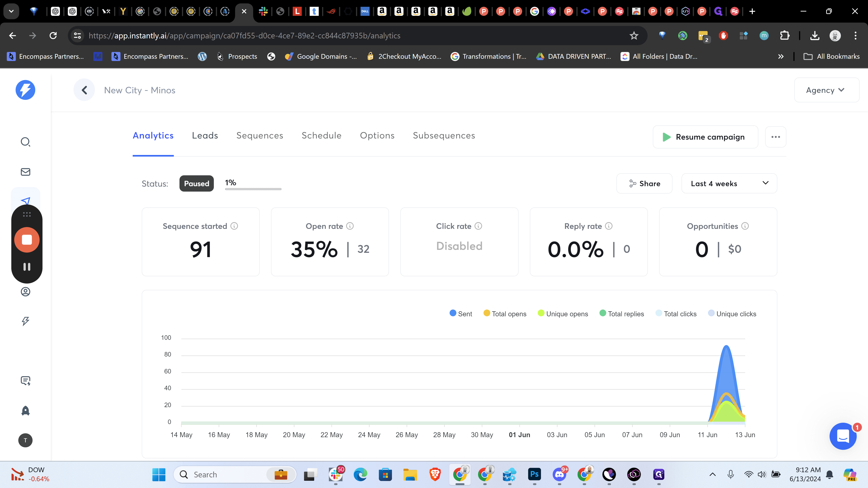Viewport: 868px width, 488px height.
Task: Toggle Total opens series in legend
Action: (505, 314)
